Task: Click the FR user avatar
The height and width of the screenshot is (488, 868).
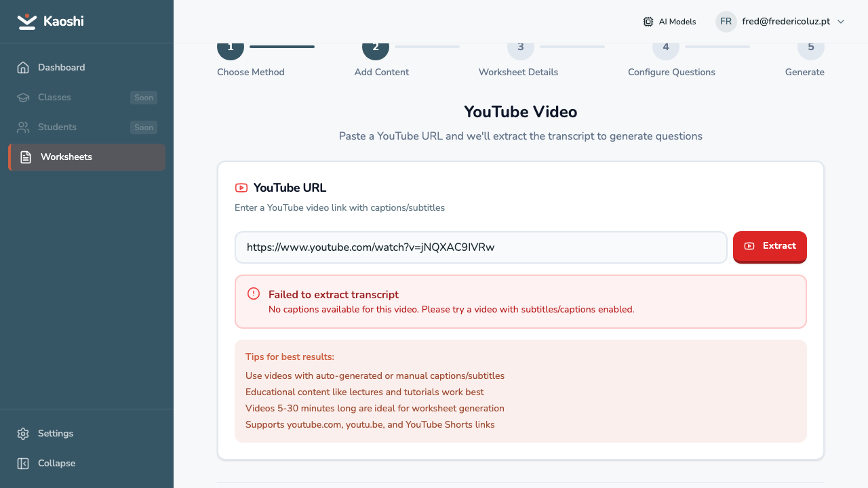Action: (726, 22)
